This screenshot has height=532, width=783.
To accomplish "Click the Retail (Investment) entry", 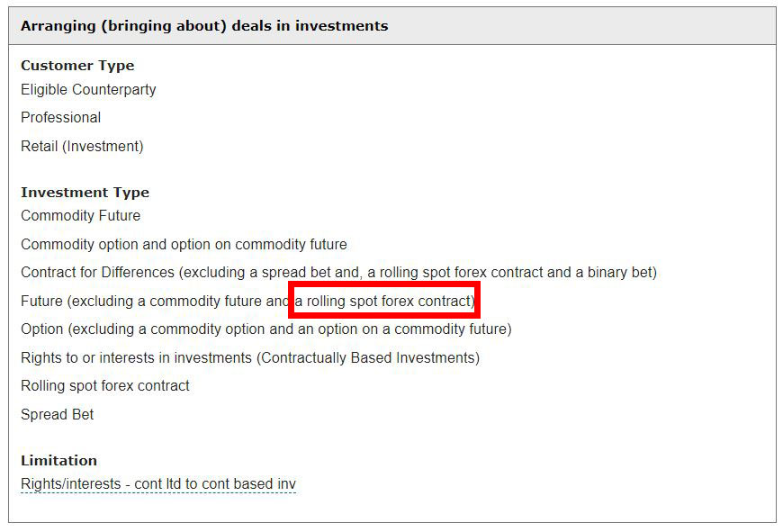I will [x=82, y=146].
